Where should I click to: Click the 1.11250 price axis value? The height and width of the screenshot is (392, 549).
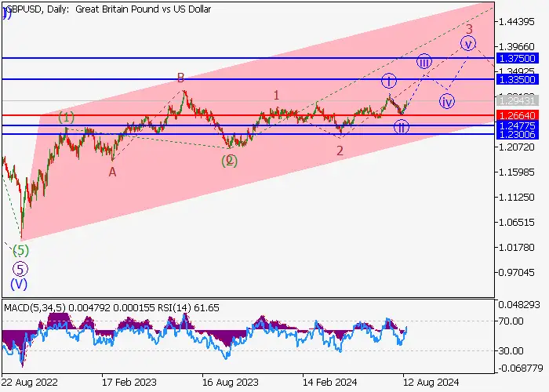tap(516, 198)
